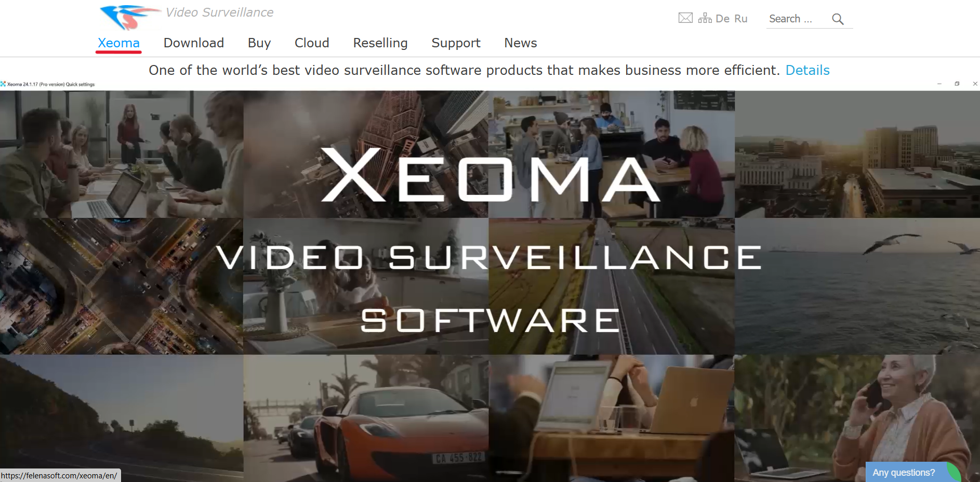Image resolution: width=980 pixels, height=482 pixels.
Task: Click the close icon of embedded Xeoma window
Action: (975, 84)
